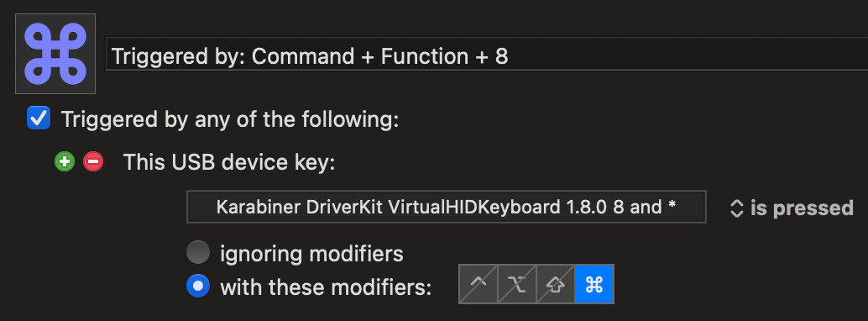Click the Karabiner VirtualHIDKeyboard device key field
This screenshot has width=868, height=321.
coord(447,207)
